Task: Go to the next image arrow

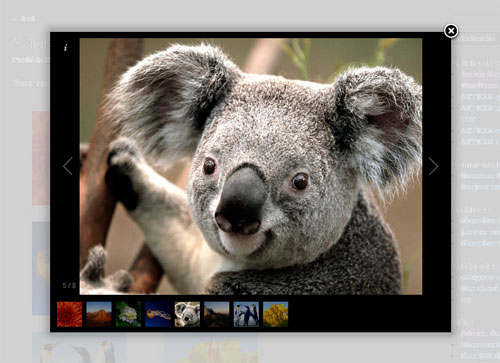Action: coord(433,166)
